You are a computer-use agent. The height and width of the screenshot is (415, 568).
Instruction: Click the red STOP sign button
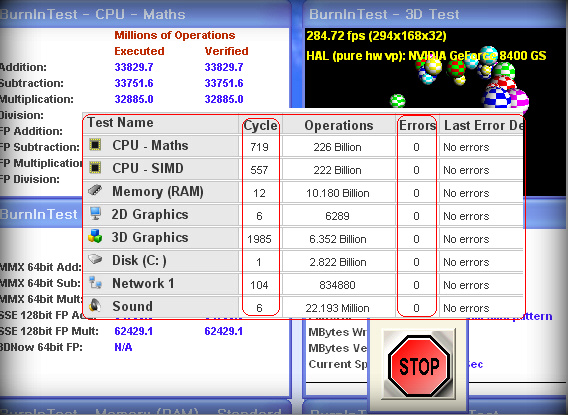tap(419, 366)
